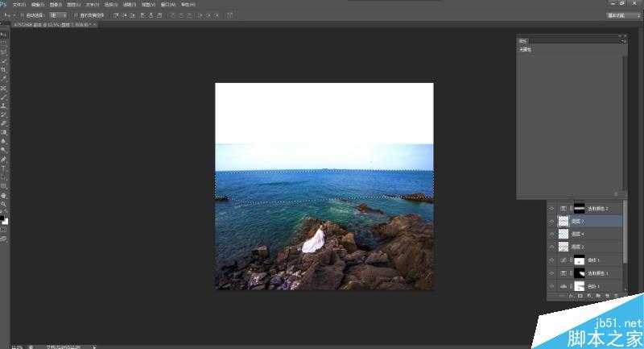Select the 图层 4 layer thumbnail
Image resolution: width=644 pixels, height=349 pixels.
coord(563,233)
